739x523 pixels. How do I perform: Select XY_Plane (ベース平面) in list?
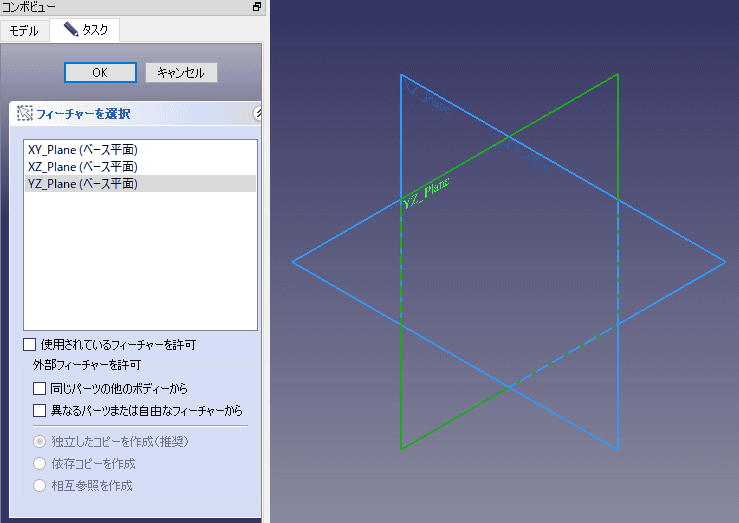140,150
